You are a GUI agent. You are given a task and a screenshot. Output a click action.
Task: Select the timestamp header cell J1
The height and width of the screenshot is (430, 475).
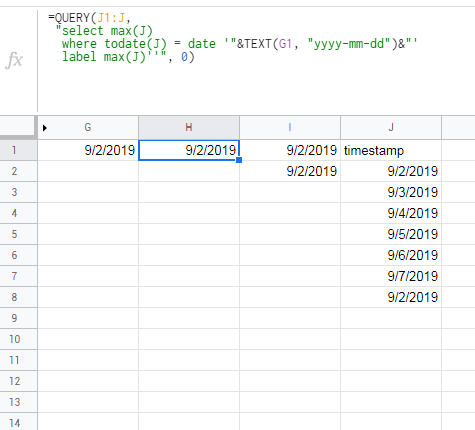click(391, 150)
